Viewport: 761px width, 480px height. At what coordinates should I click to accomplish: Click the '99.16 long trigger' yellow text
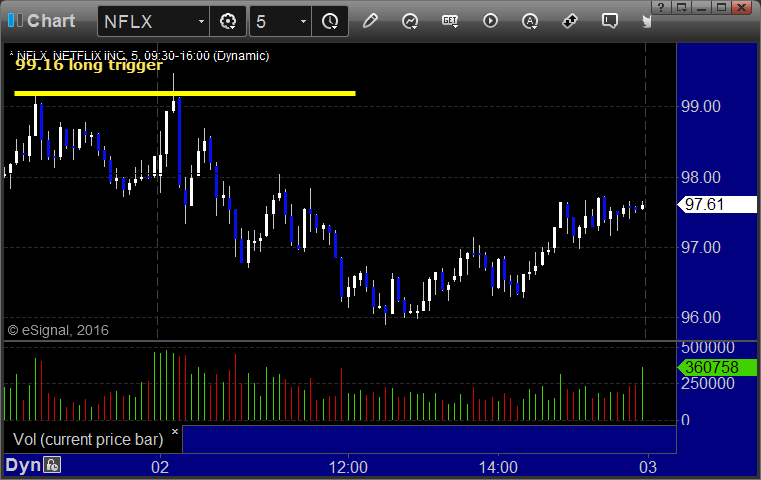pyautogui.click(x=89, y=65)
